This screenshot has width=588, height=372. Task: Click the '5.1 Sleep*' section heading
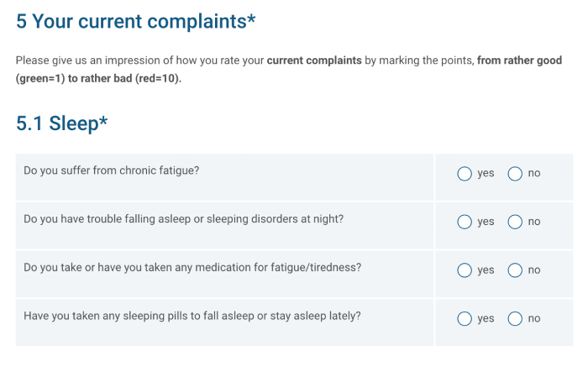pyautogui.click(x=62, y=123)
